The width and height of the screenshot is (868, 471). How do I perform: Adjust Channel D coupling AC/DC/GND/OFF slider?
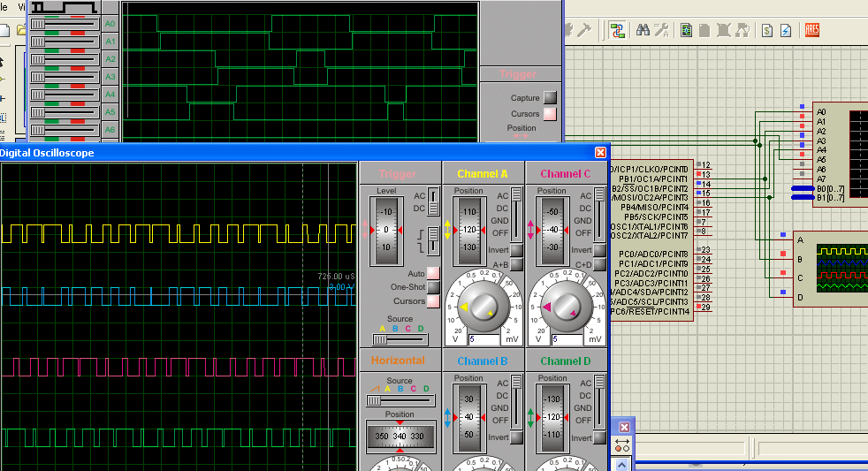(x=599, y=402)
